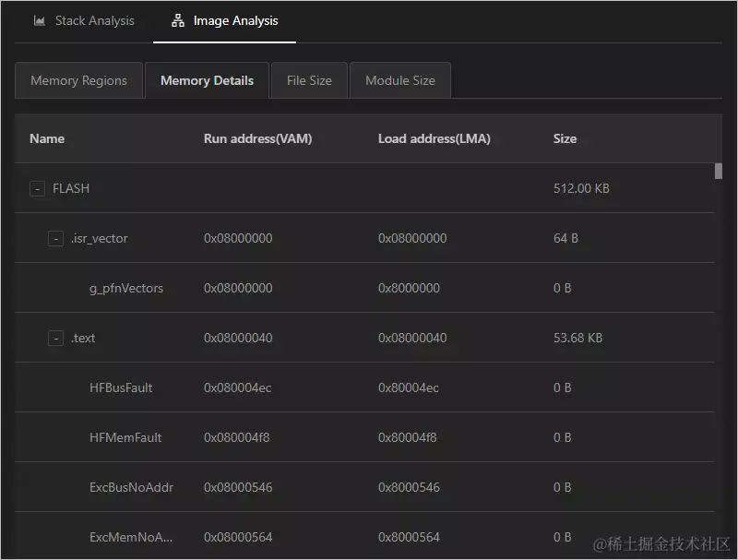Select the HFBusFault row
The height and width of the screenshot is (560, 738).
pos(364,387)
